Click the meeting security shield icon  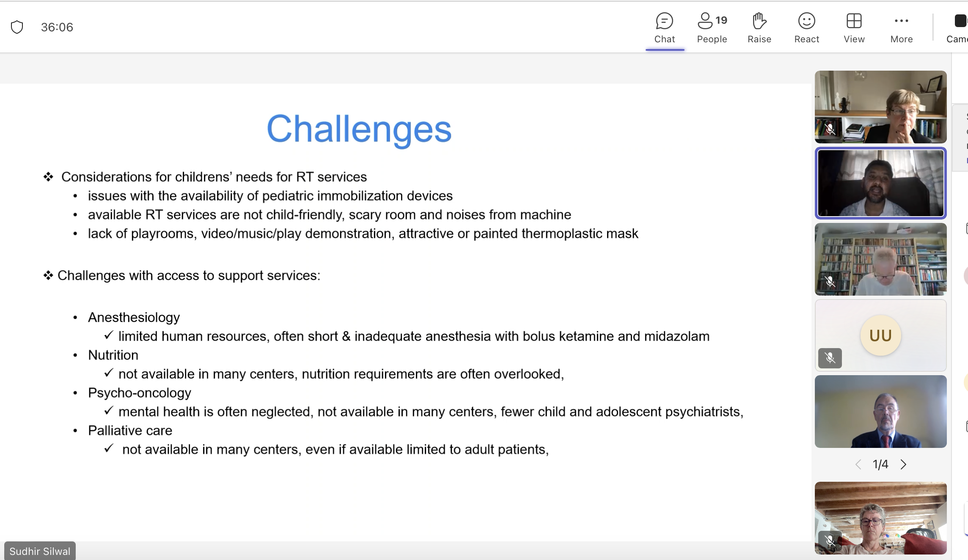click(17, 27)
